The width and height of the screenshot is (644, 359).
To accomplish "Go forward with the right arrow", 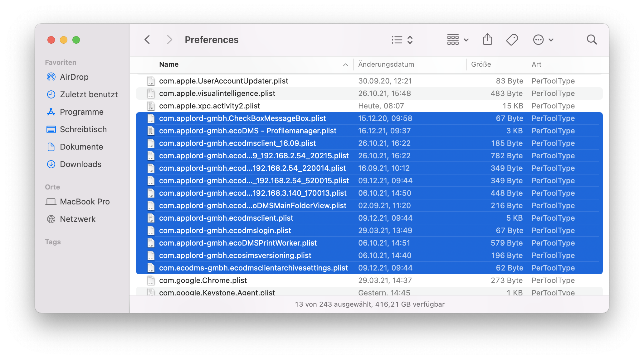I will pyautogui.click(x=169, y=40).
